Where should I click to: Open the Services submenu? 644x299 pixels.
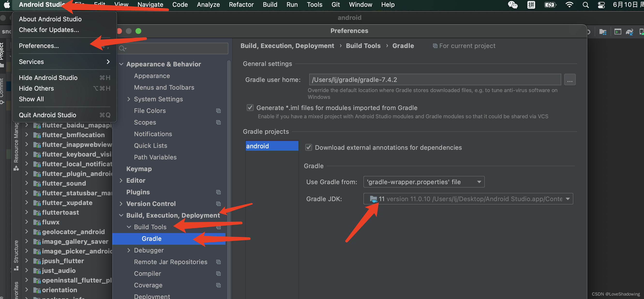tap(65, 62)
